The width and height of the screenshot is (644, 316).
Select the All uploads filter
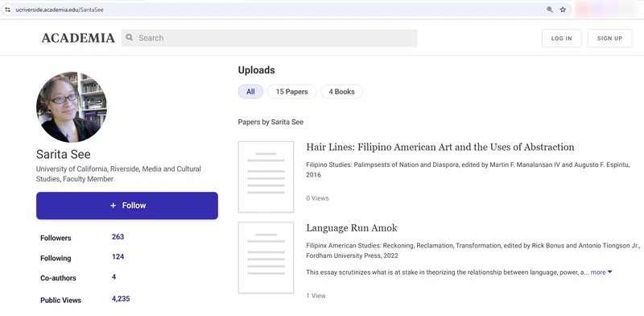250,92
